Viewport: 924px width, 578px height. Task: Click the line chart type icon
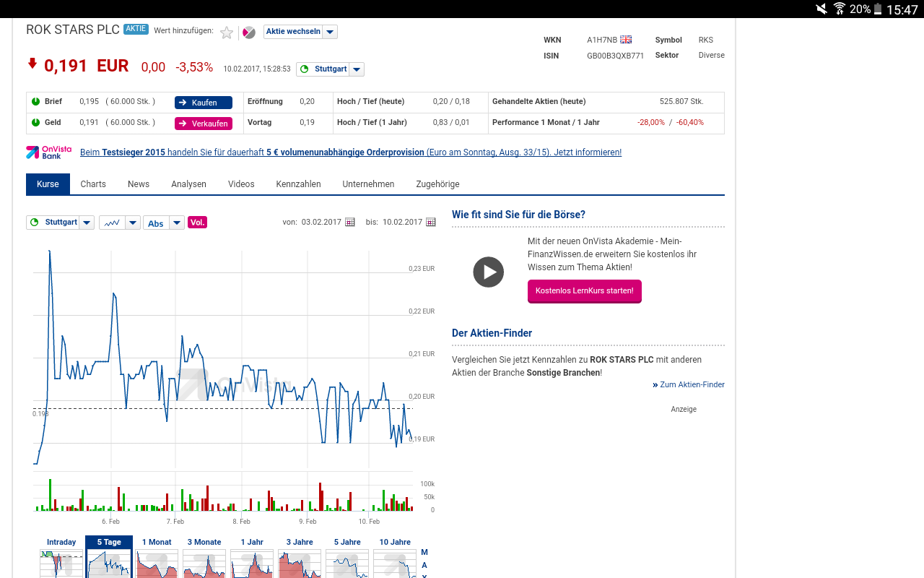[112, 223]
